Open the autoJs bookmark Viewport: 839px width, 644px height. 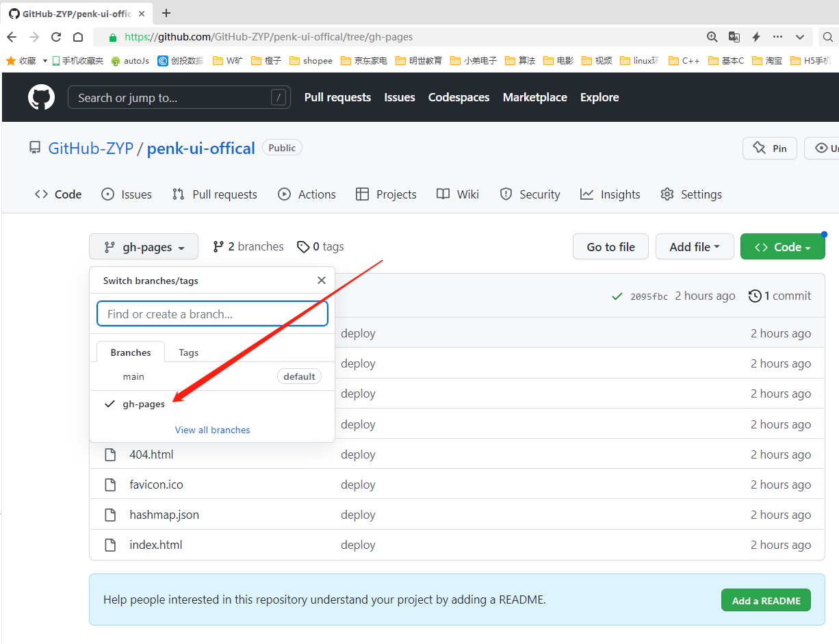click(130, 60)
